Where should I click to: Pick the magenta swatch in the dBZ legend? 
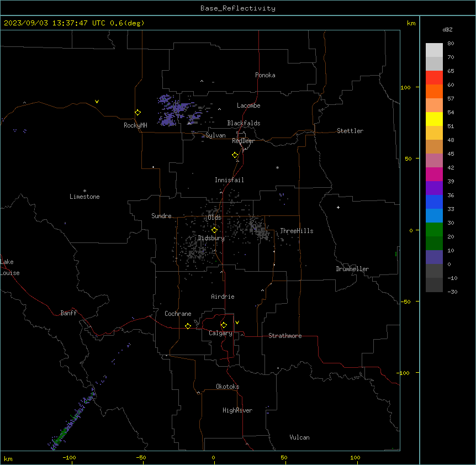point(434,174)
